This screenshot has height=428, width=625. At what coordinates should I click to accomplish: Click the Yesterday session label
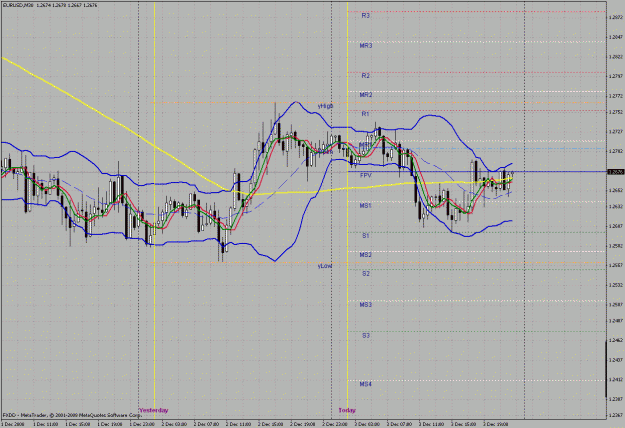click(153, 410)
